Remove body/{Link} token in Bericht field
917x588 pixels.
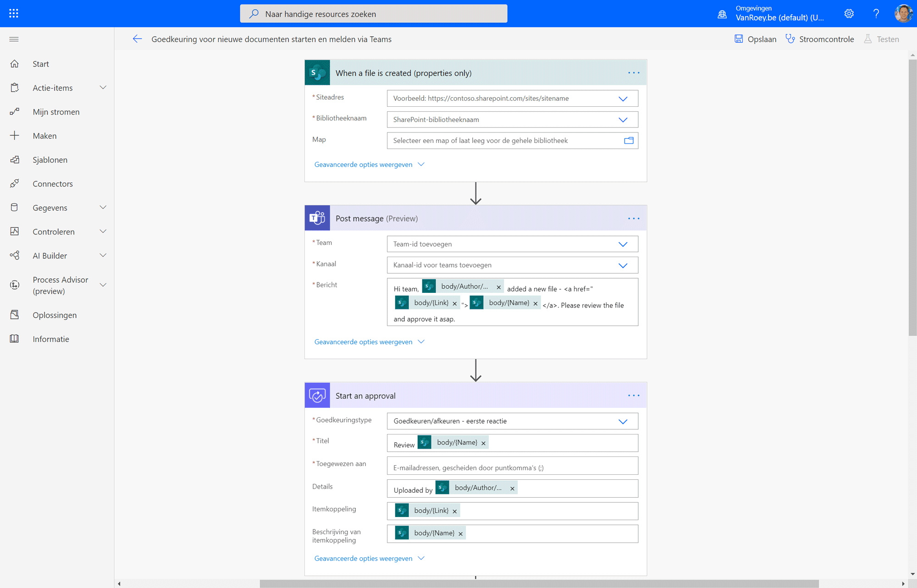[x=454, y=303]
